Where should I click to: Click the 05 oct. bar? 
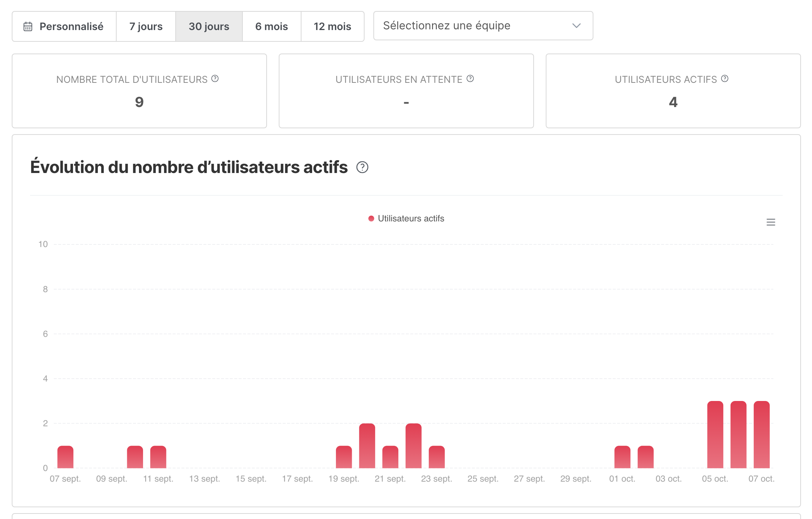pos(715,435)
